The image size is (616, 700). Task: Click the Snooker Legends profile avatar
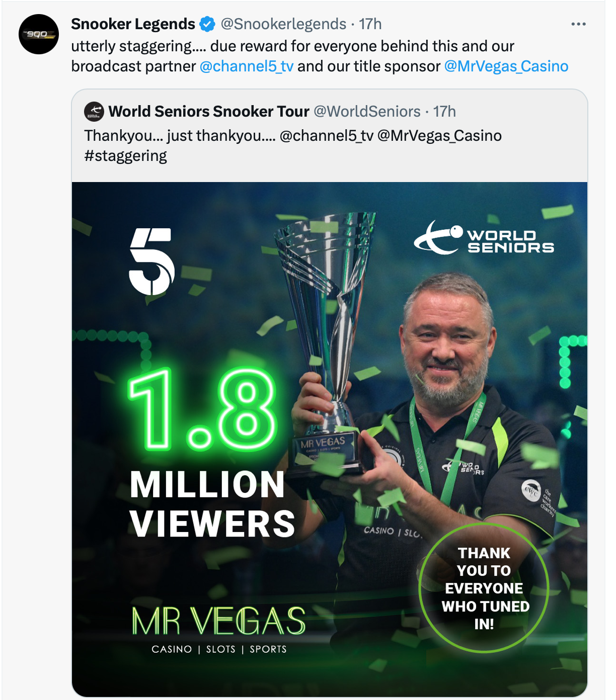[x=39, y=34]
